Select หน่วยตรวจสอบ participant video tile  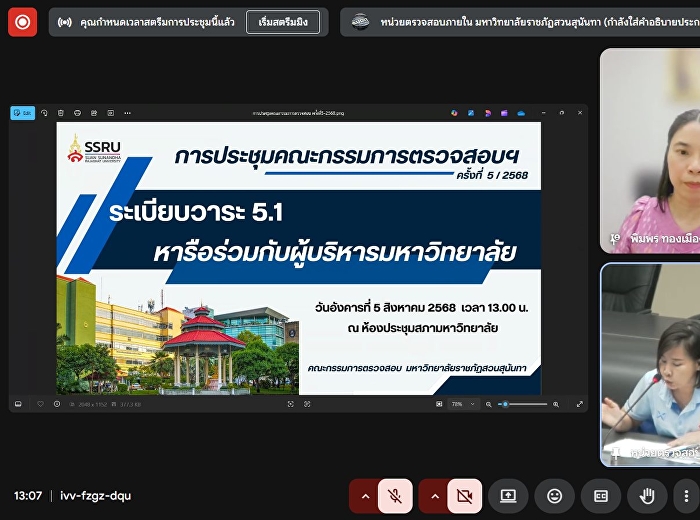click(x=650, y=365)
